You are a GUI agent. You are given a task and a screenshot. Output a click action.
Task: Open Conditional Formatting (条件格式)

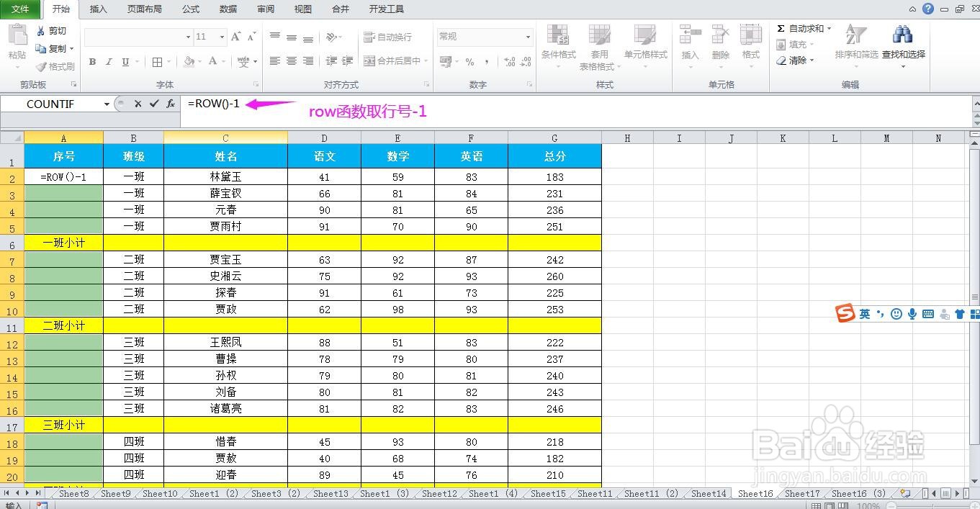point(559,45)
